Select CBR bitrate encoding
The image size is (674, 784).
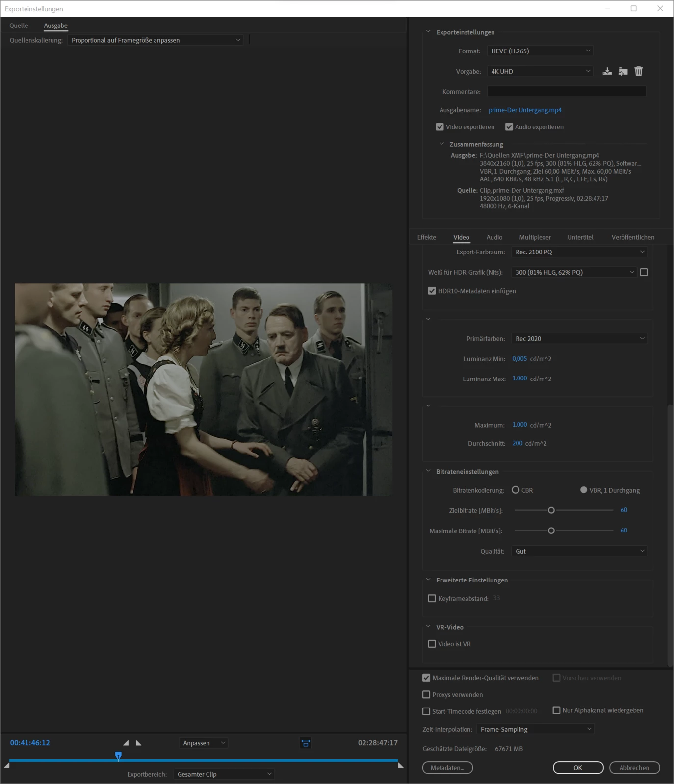(x=516, y=490)
